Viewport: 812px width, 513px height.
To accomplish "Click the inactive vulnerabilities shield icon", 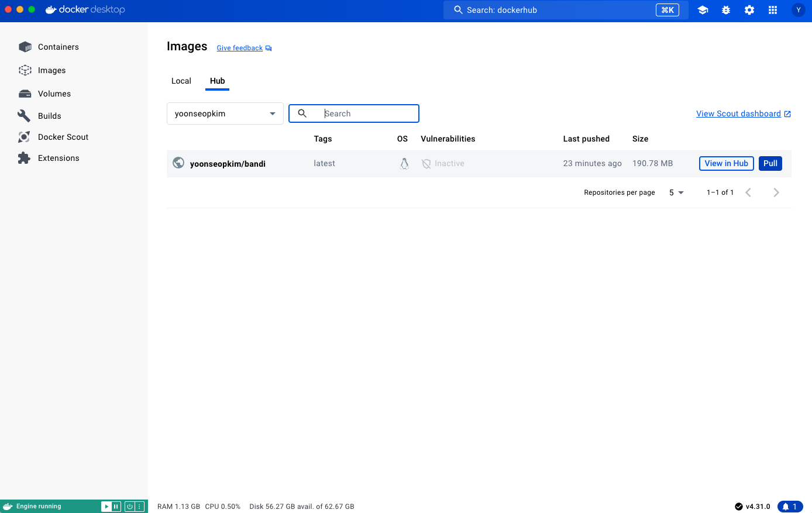I will point(426,164).
